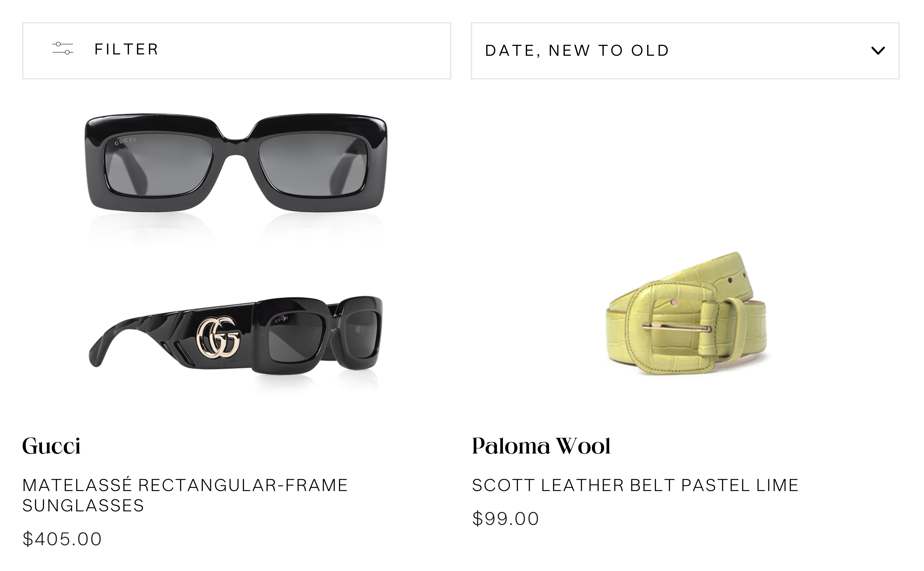Open the Gucci brand name link
This screenshot has width=924, height=571.
(51, 446)
